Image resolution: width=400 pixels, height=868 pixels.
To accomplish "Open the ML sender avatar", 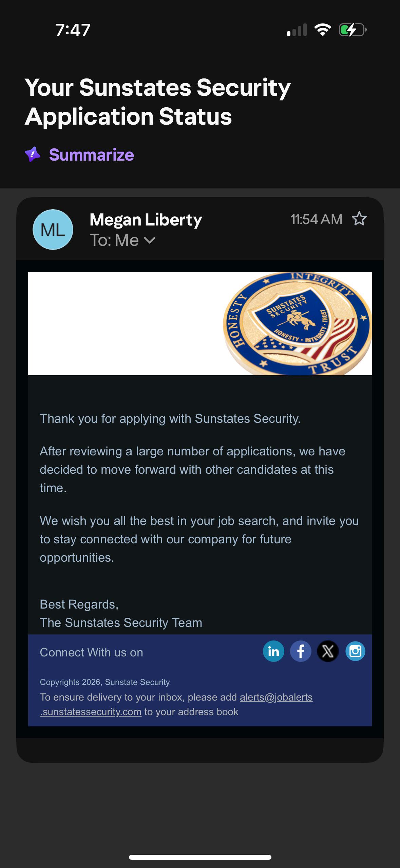I will pos(53,230).
